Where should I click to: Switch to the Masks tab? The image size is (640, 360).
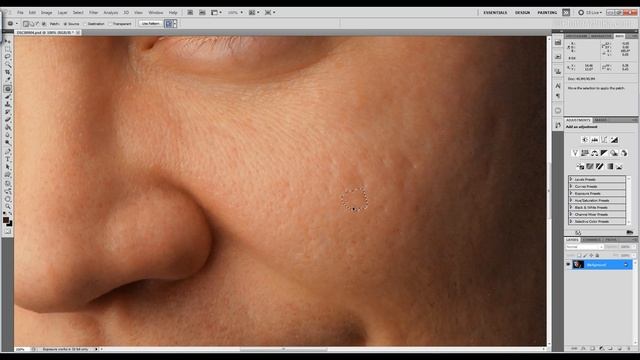point(600,120)
